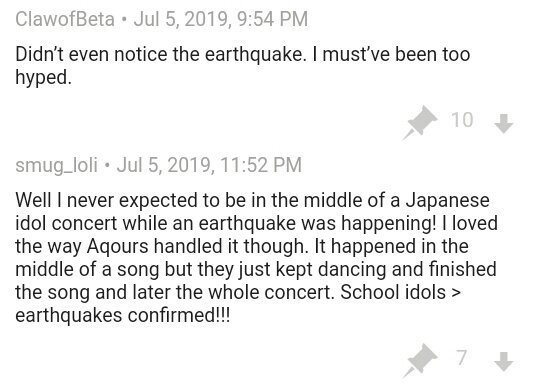Click the 11:52 PM comment timestamp
This screenshot has width=539, height=383.
(x=209, y=165)
